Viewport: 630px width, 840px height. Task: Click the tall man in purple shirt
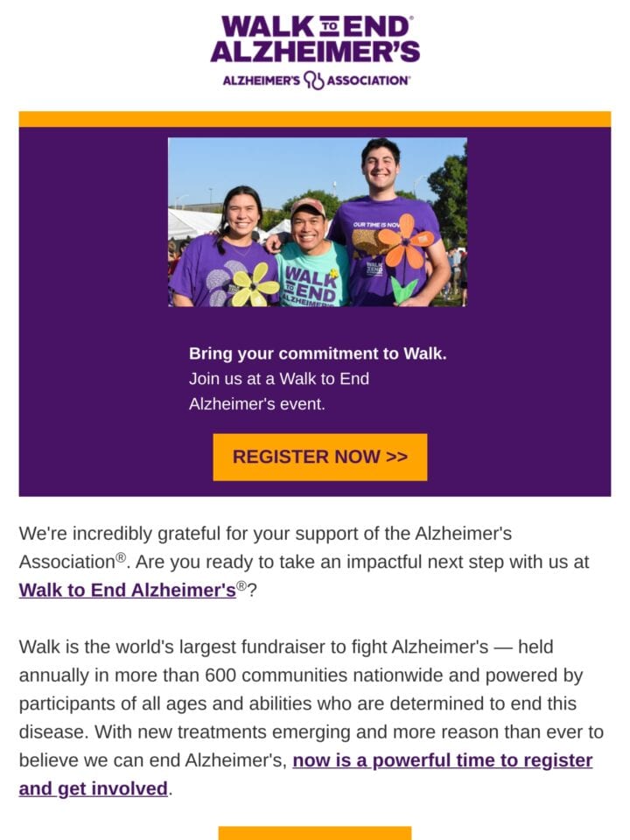[x=387, y=225]
